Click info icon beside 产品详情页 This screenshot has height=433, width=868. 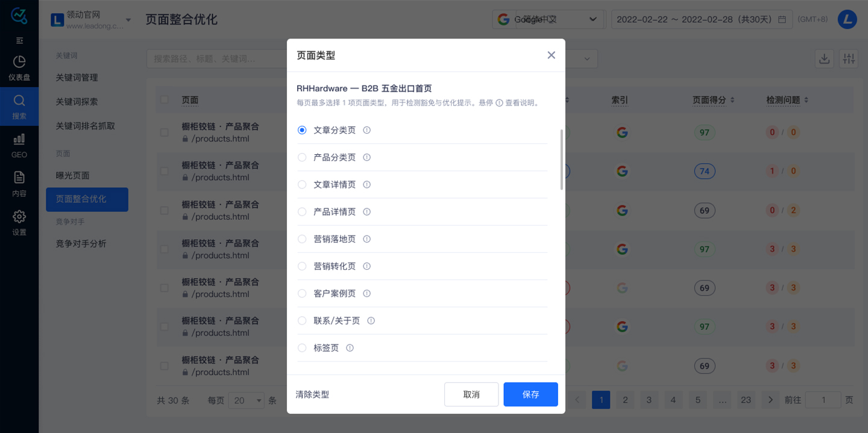click(366, 212)
